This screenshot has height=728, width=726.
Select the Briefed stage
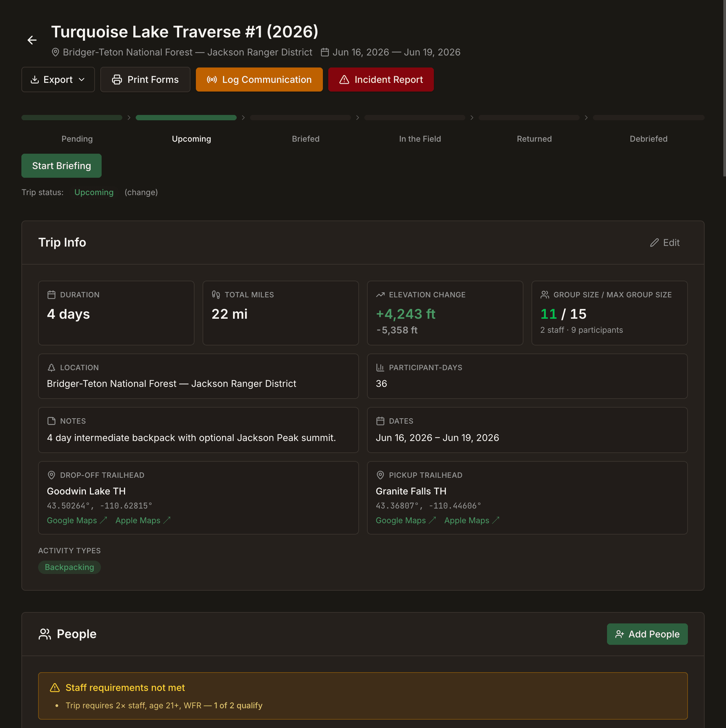(x=306, y=139)
